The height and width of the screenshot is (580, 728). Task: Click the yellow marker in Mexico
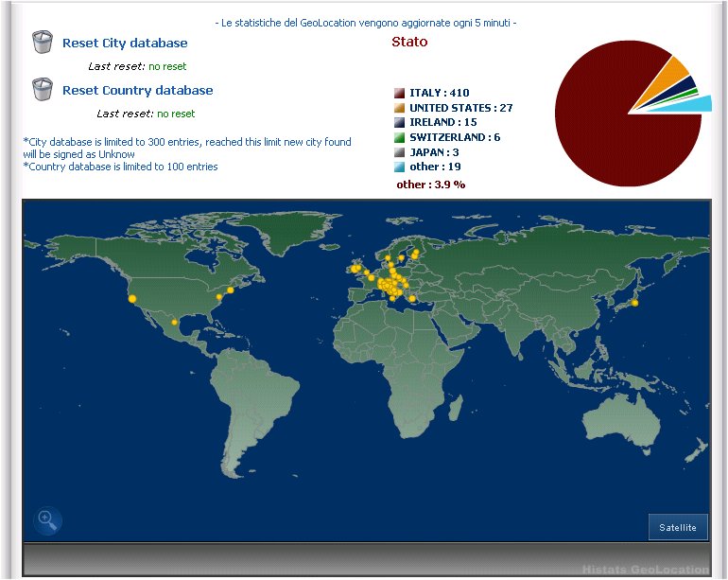pos(175,322)
